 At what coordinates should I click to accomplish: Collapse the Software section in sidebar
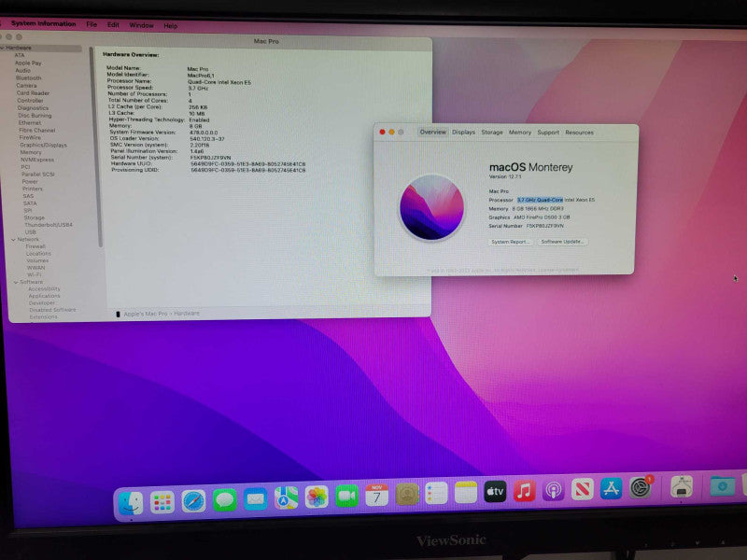(16, 283)
